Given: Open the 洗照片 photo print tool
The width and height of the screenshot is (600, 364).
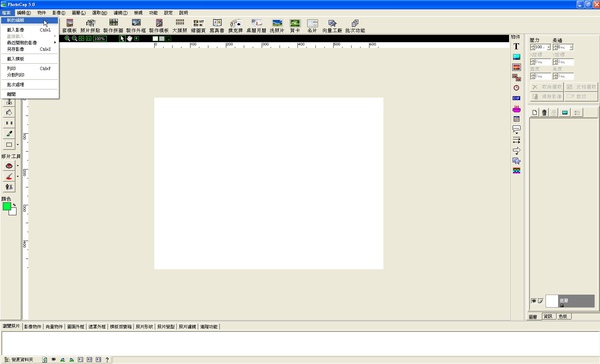Looking at the screenshot, I should point(277,26).
